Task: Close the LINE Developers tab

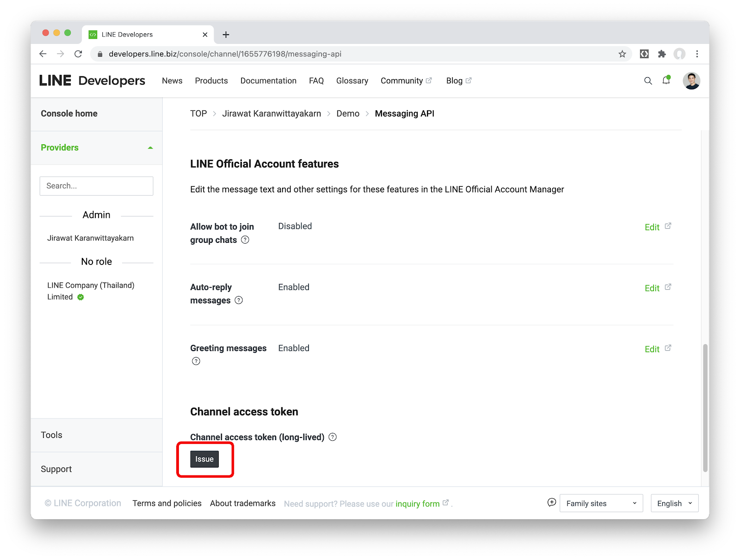Action: 205,35
